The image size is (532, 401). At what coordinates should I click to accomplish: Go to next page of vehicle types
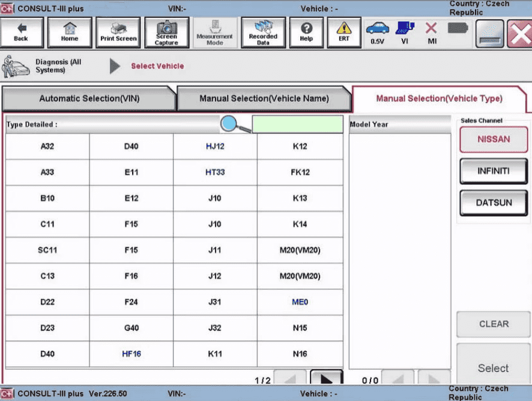[x=327, y=379]
